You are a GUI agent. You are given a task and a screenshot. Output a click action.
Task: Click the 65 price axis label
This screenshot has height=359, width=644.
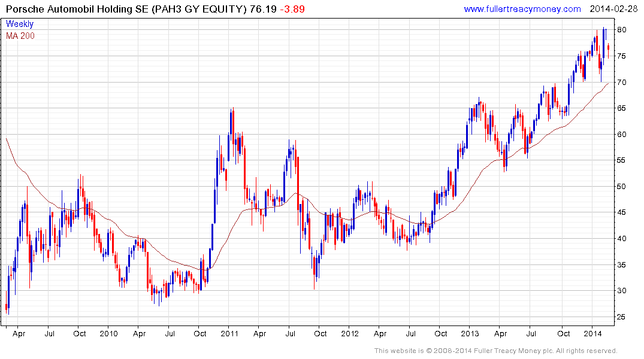(621, 108)
